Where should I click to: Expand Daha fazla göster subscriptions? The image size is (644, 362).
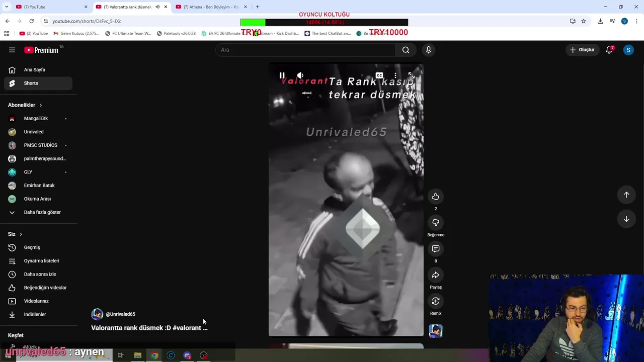tap(38, 212)
